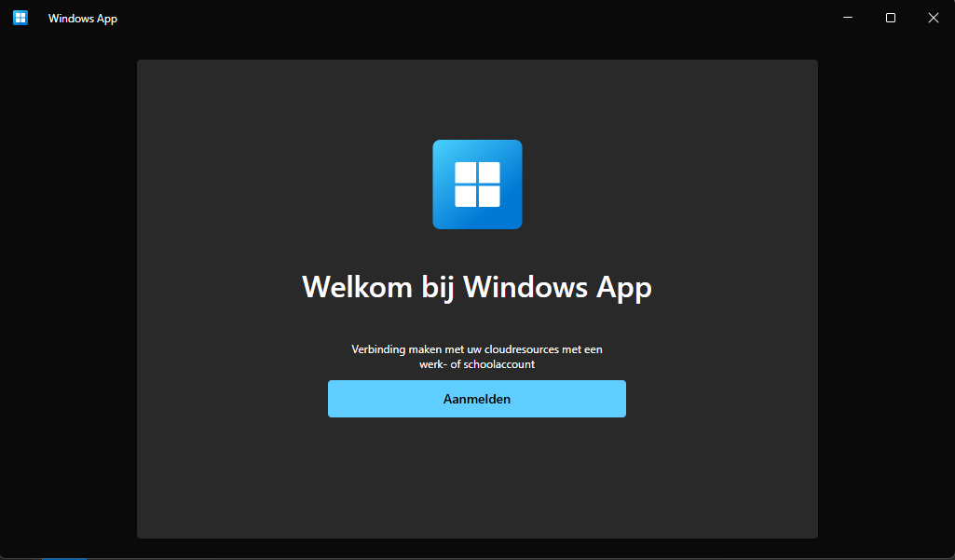This screenshot has height=560, width=955.
Task: Click the word 'Welkom' in the heading
Action: 357,287
